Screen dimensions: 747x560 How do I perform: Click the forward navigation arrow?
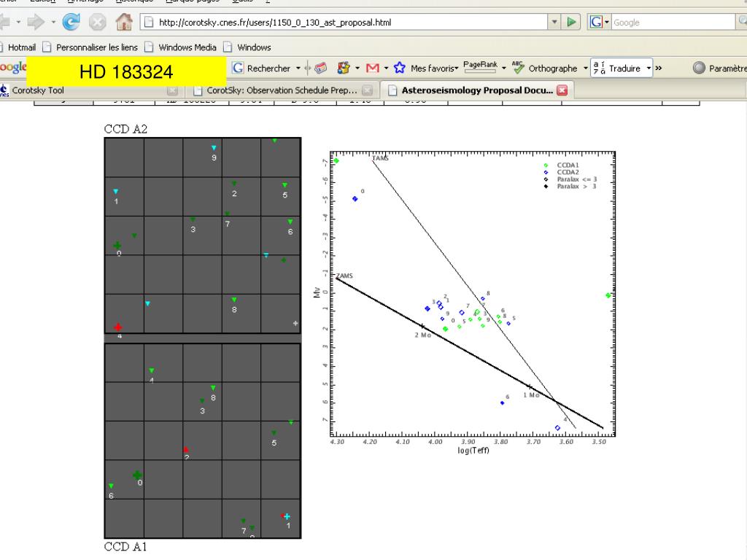36,22
